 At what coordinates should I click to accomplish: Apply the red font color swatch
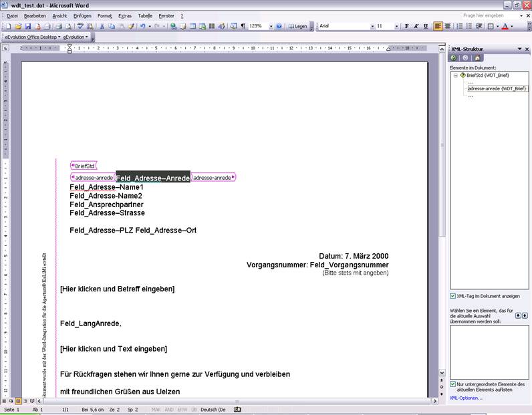[x=505, y=26]
